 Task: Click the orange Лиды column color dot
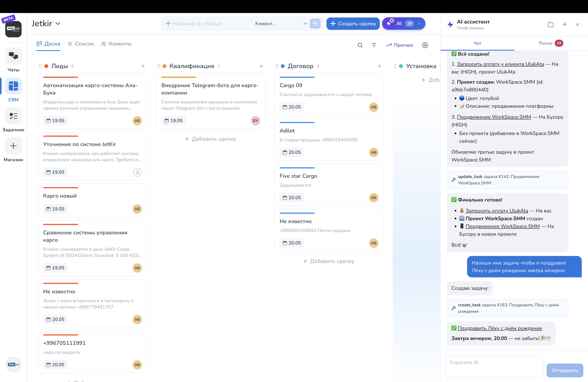(46, 66)
